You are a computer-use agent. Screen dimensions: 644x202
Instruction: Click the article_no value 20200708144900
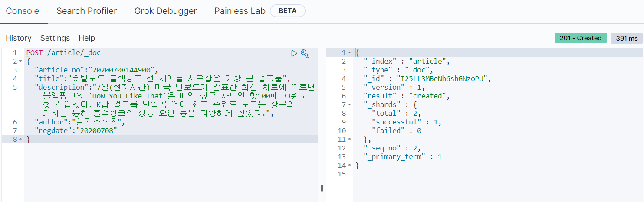click(124, 70)
